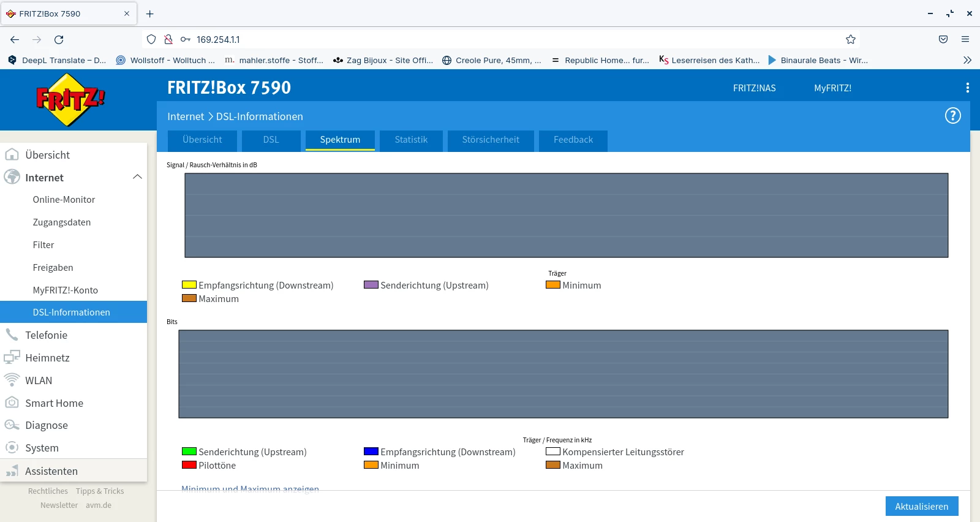This screenshot has width=980, height=522.
Task: Click the insecure connection lock icon
Action: [168, 40]
